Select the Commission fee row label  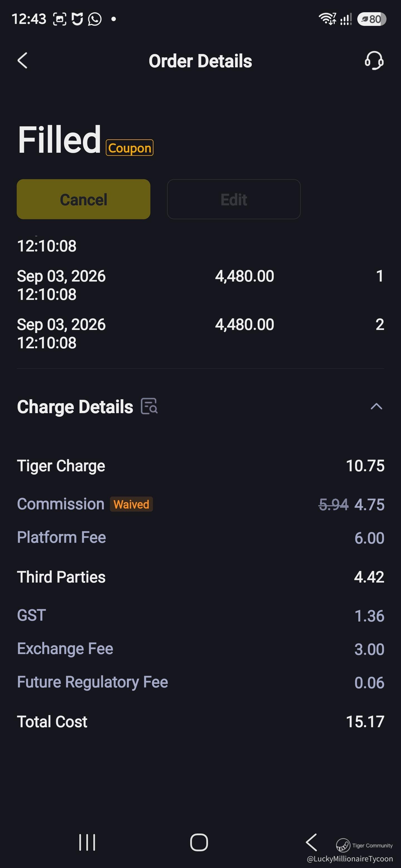point(61,504)
